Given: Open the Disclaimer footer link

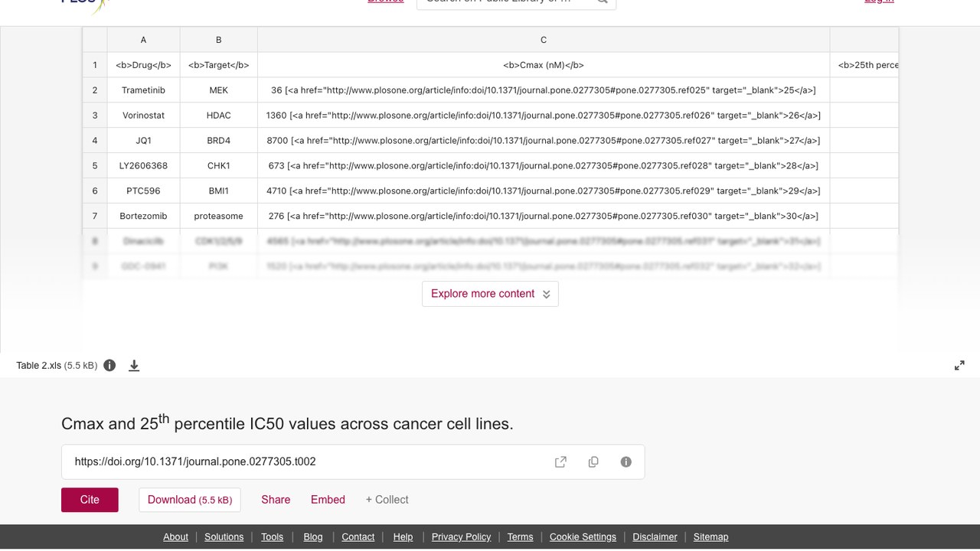Looking at the screenshot, I should 655,537.
